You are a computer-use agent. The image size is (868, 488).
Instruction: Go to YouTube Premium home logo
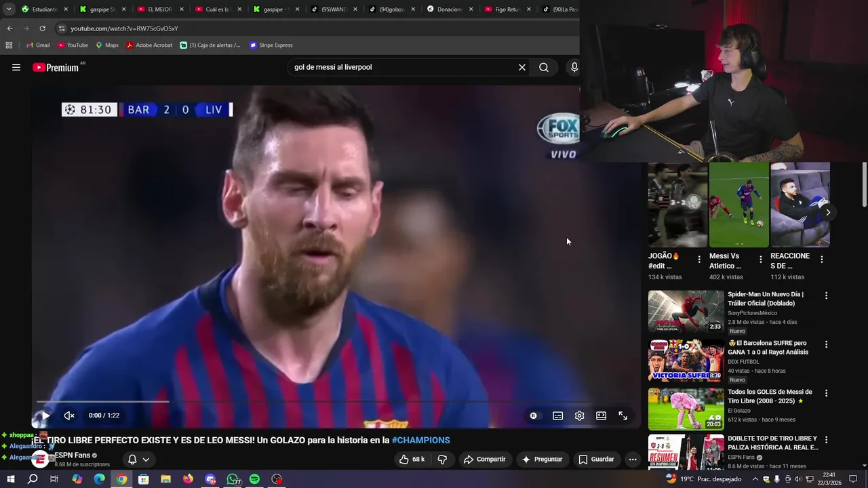56,67
